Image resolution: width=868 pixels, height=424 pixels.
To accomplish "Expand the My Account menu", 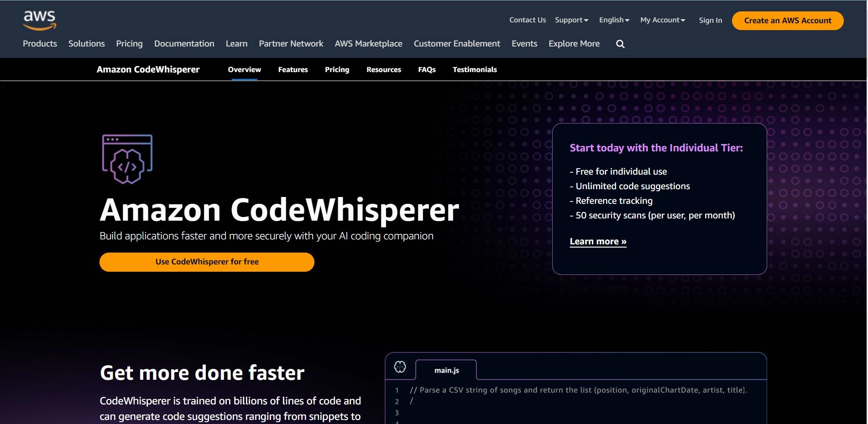I will 662,20.
